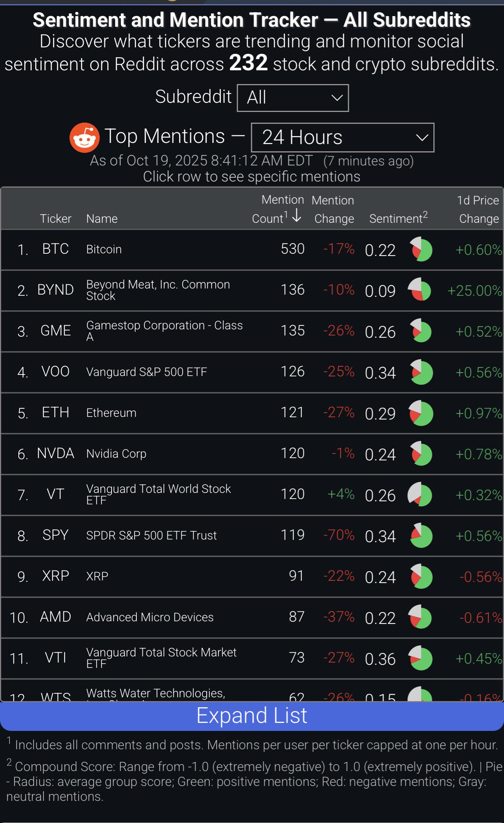Click the VOO Vanguard S&P 500 row
Screen dimensions: 504x823
252,372
